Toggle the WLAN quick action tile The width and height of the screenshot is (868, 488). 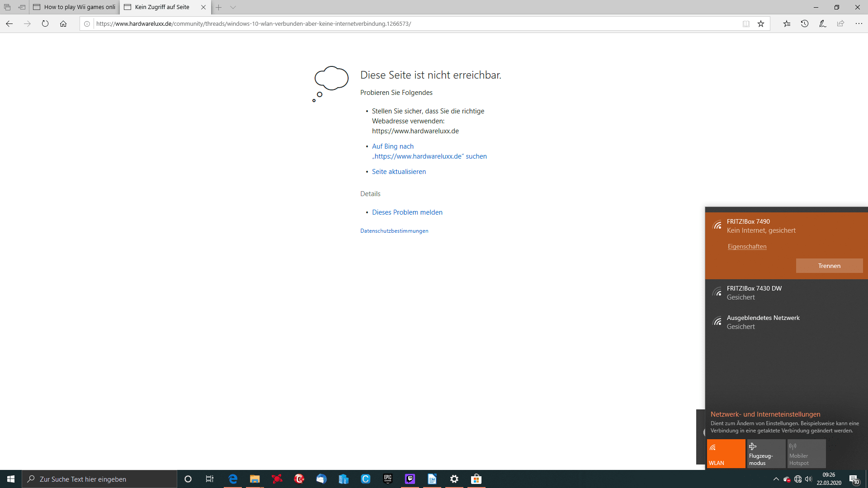click(726, 454)
